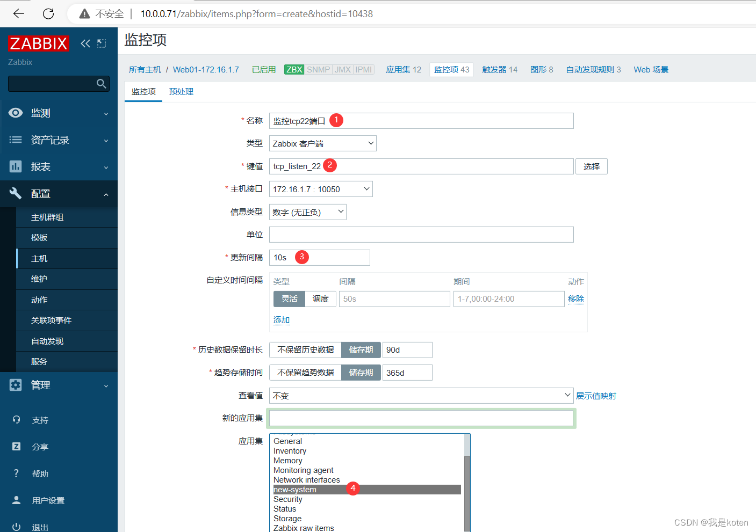Select new-system in application list
The image size is (756, 532).
coord(367,490)
